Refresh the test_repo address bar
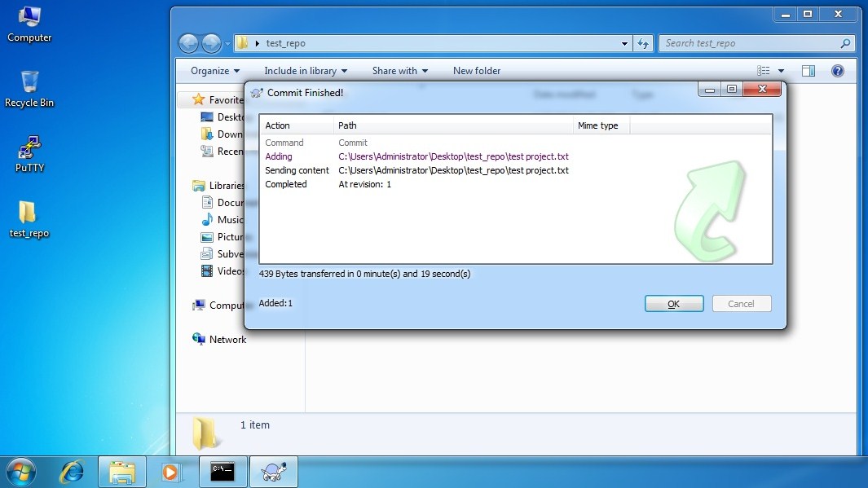Image resolution: width=868 pixels, height=488 pixels. 643,43
